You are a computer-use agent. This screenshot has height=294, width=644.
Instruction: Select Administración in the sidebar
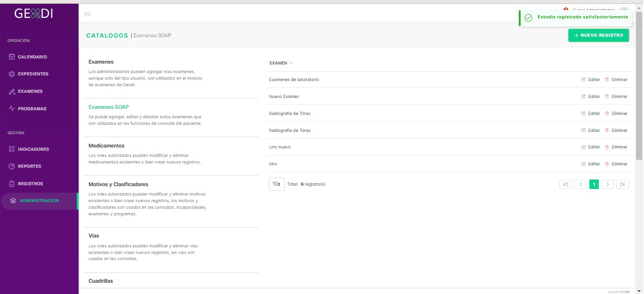[x=39, y=201]
